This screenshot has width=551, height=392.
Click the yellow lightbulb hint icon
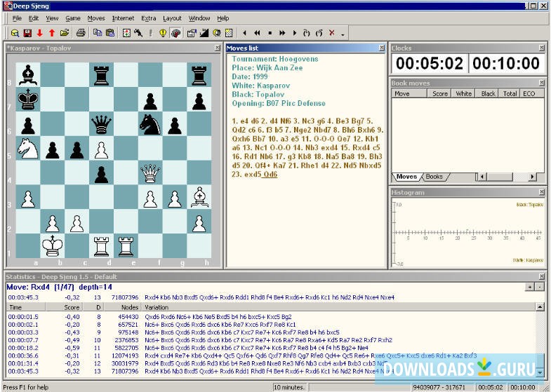click(x=163, y=32)
